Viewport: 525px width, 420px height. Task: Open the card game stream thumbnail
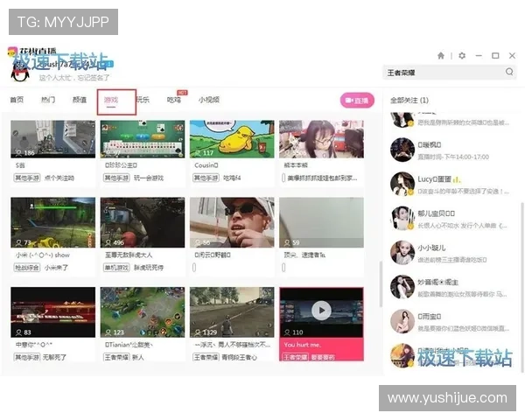(143, 139)
